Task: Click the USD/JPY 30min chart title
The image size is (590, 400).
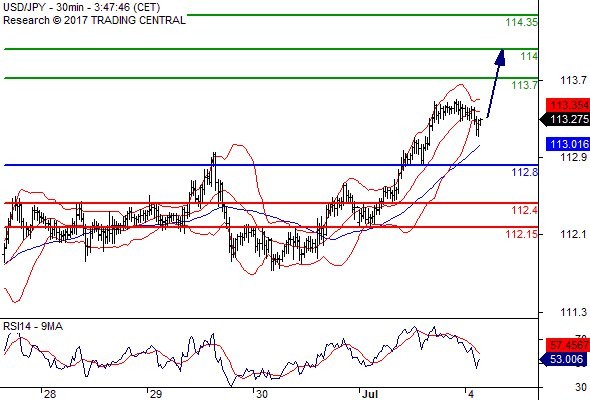Action: [x=82, y=7]
